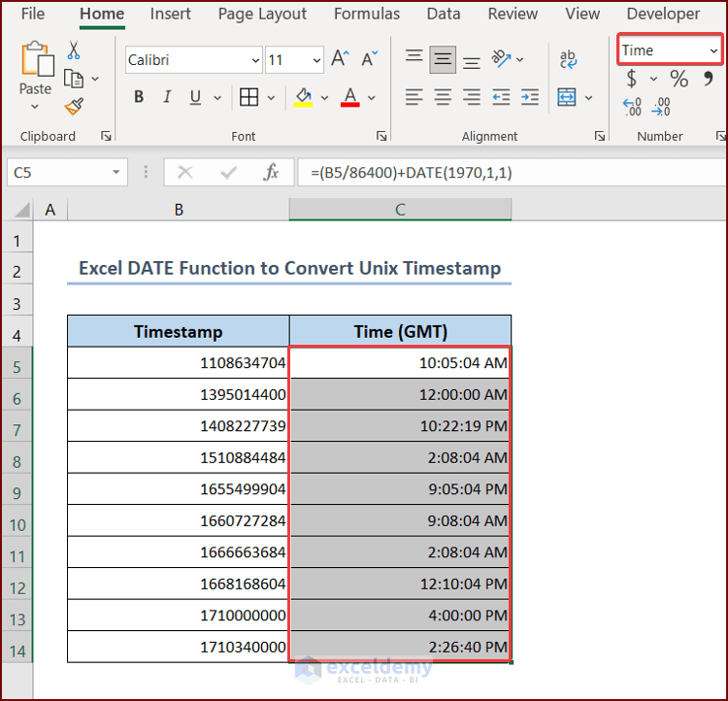Select cell with timestamp 1710340000

[179, 647]
